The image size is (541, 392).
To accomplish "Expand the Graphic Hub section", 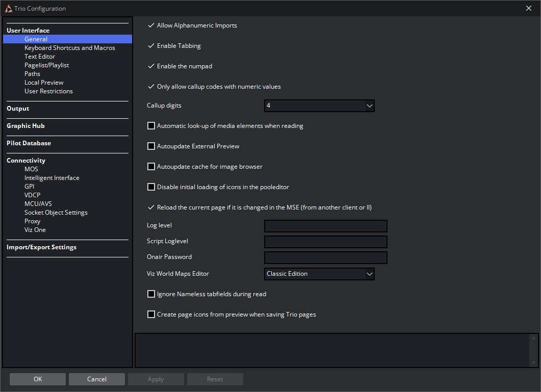I will point(25,125).
